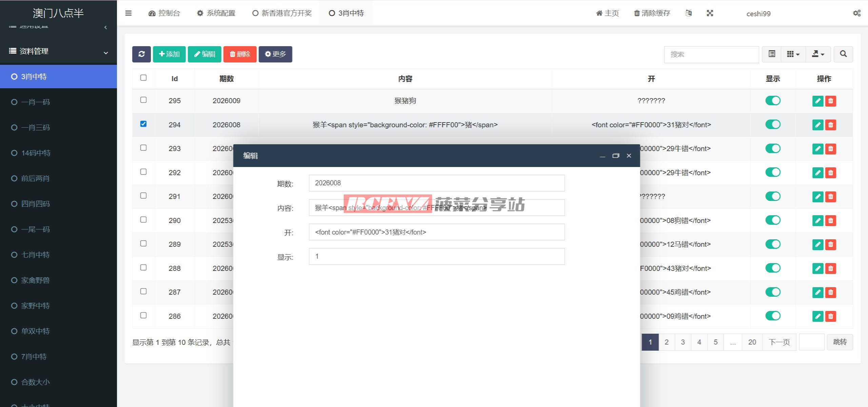Click the refresh table icon button

(x=142, y=54)
